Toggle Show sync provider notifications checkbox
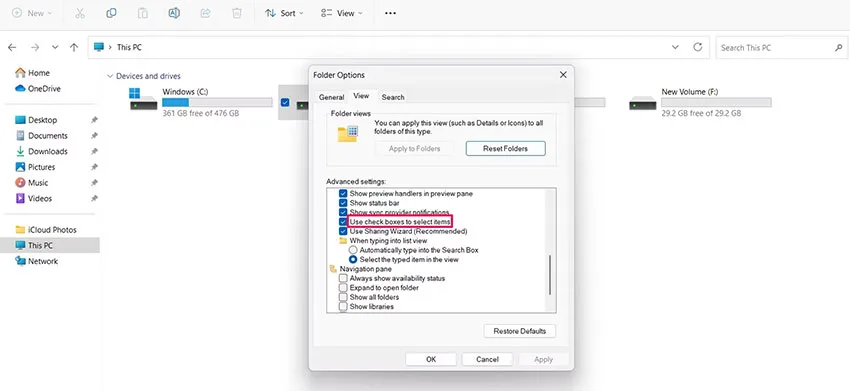Image resolution: width=850 pixels, height=391 pixels. [x=343, y=212]
